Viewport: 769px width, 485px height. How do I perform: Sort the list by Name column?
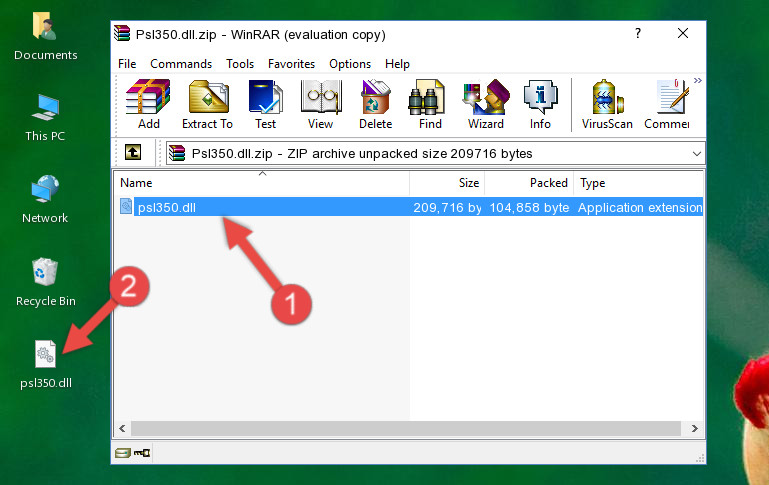pyautogui.click(x=262, y=183)
